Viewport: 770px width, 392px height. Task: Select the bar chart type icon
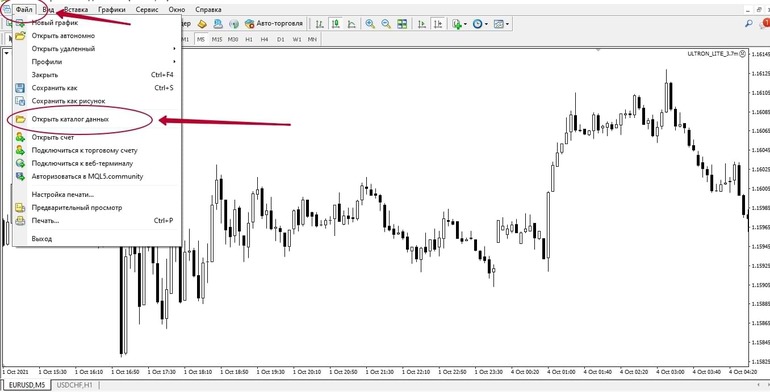[x=319, y=23]
